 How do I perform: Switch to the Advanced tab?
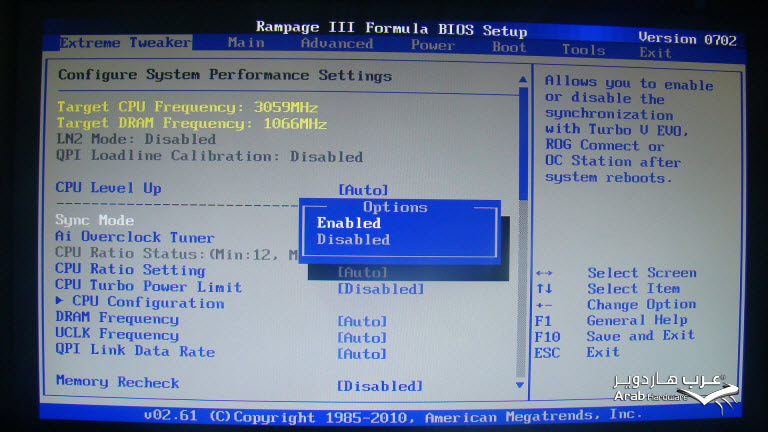point(337,44)
